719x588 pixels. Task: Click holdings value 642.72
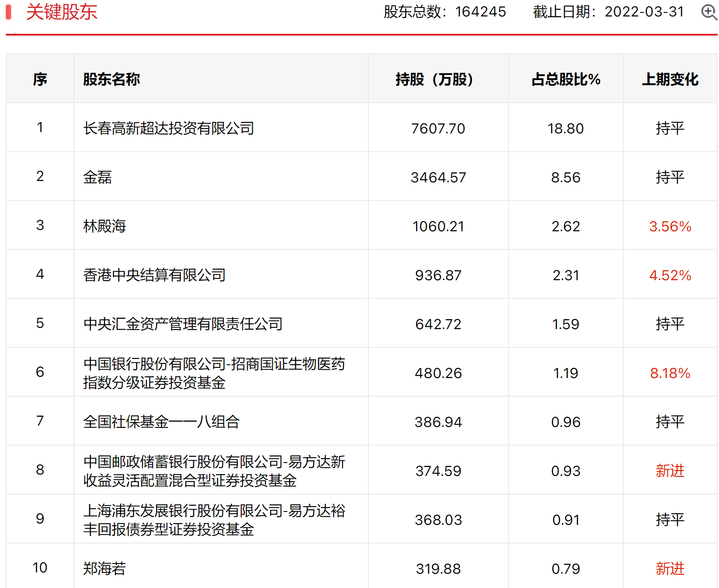(x=438, y=324)
